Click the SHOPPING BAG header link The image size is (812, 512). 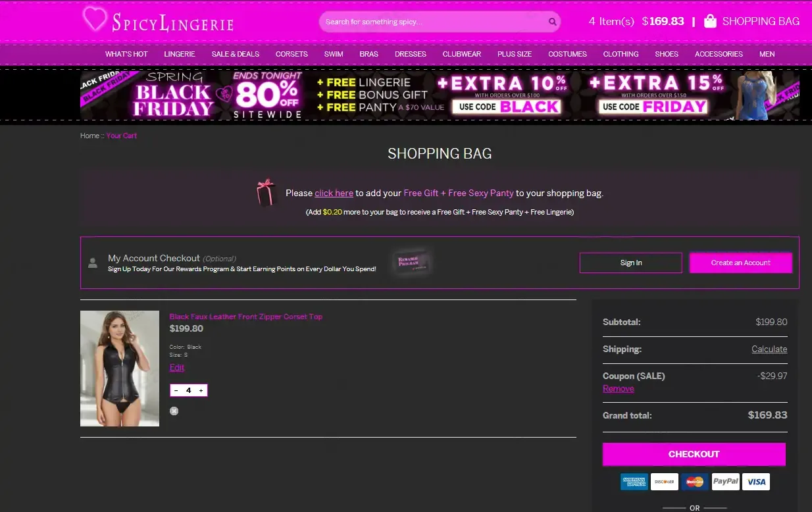click(761, 21)
